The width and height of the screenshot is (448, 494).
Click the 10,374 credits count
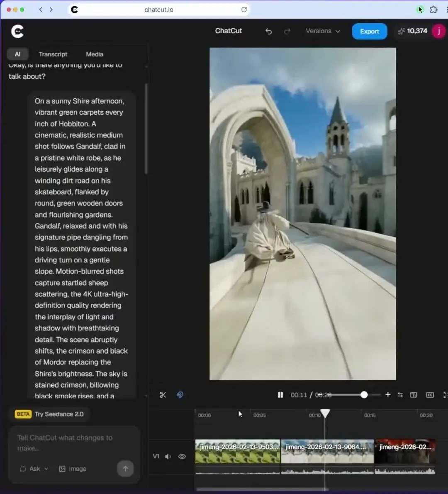point(417,31)
